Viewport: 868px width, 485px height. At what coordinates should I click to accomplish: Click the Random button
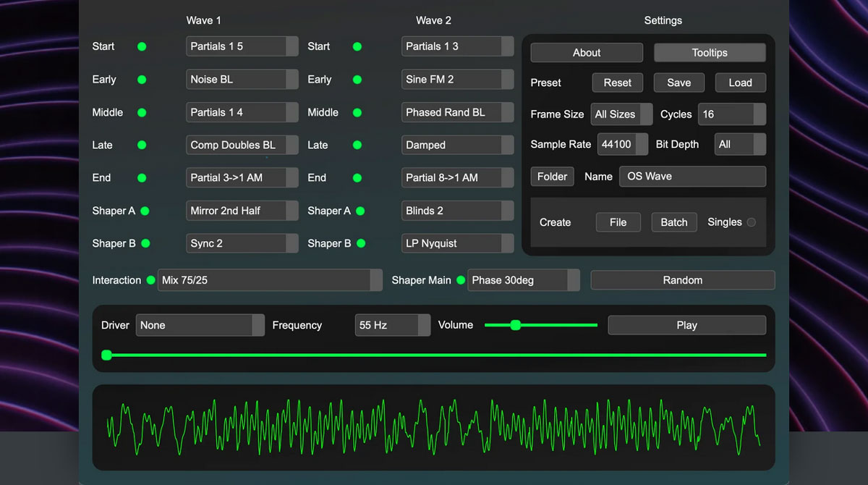click(682, 280)
